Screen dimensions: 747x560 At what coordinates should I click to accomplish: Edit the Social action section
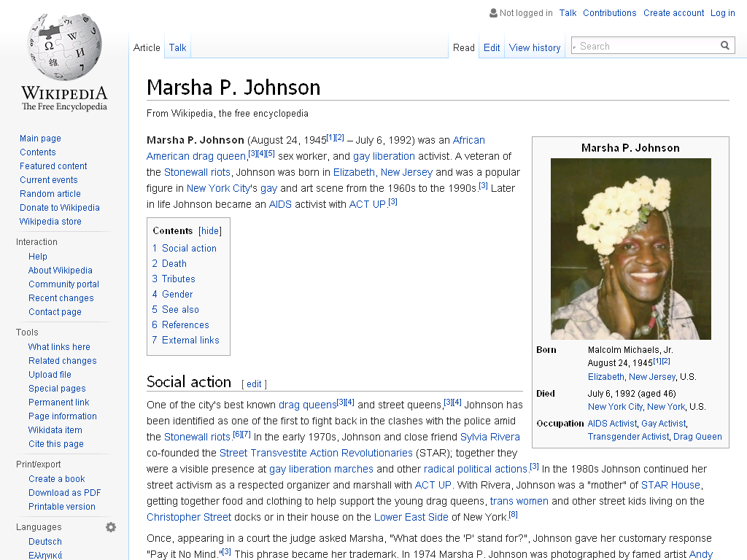254,384
